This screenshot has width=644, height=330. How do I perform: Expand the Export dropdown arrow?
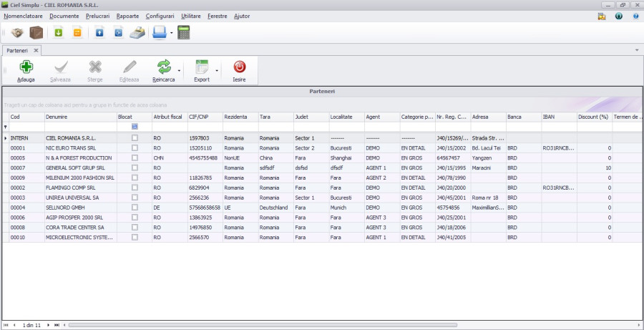coord(216,71)
